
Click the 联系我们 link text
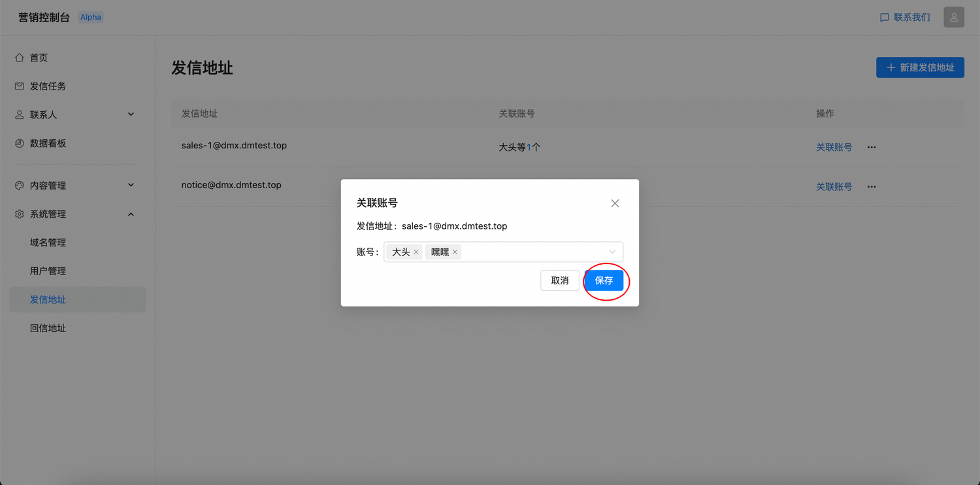(x=912, y=18)
